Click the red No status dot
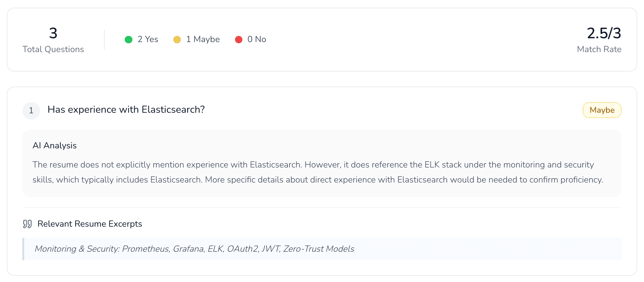This screenshot has height=282, width=644. (x=239, y=39)
